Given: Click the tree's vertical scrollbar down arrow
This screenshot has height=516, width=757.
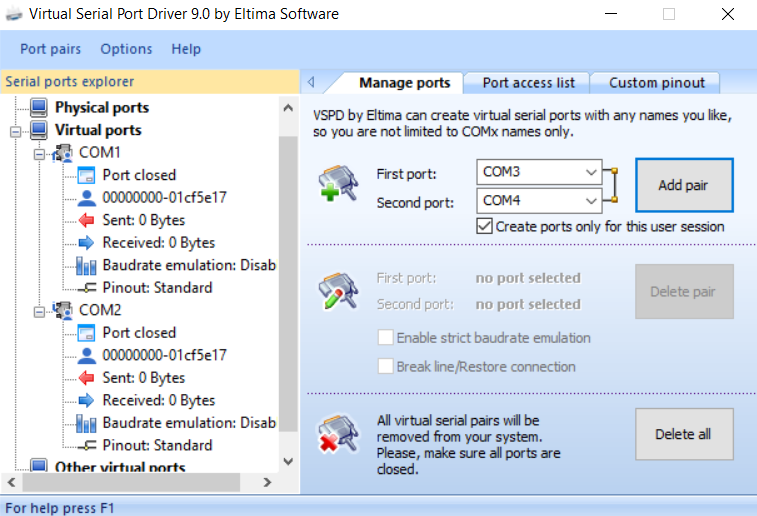Looking at the screenshot, I should [x=288, y=461].
